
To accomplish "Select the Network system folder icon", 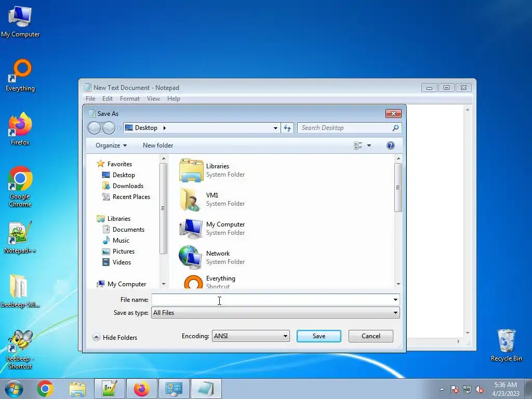I will (x=191, y=258).
